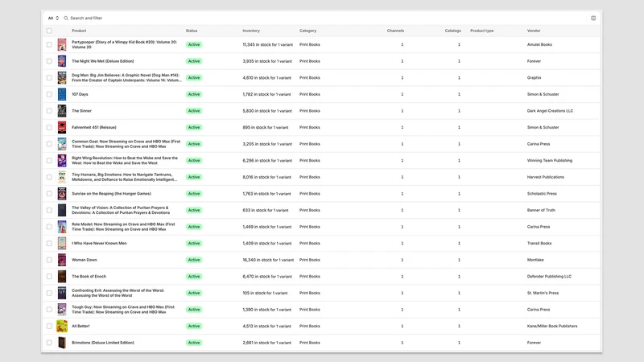Image resolution: width=644 pixels, height=362 pixels.
Task: Click inventory '16,340 in stock for 1 variant'
Action: click(x=268, y=260)
